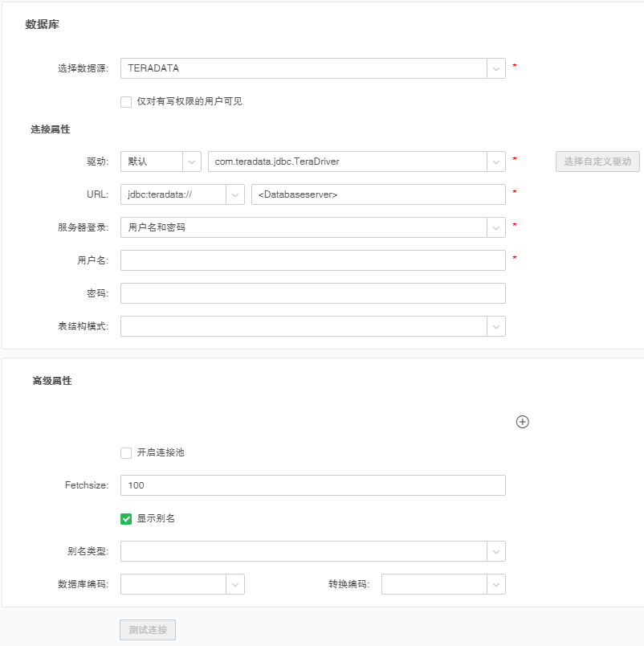Click the Fetchsize input field
644x646 pixels.
pos(312,485)
